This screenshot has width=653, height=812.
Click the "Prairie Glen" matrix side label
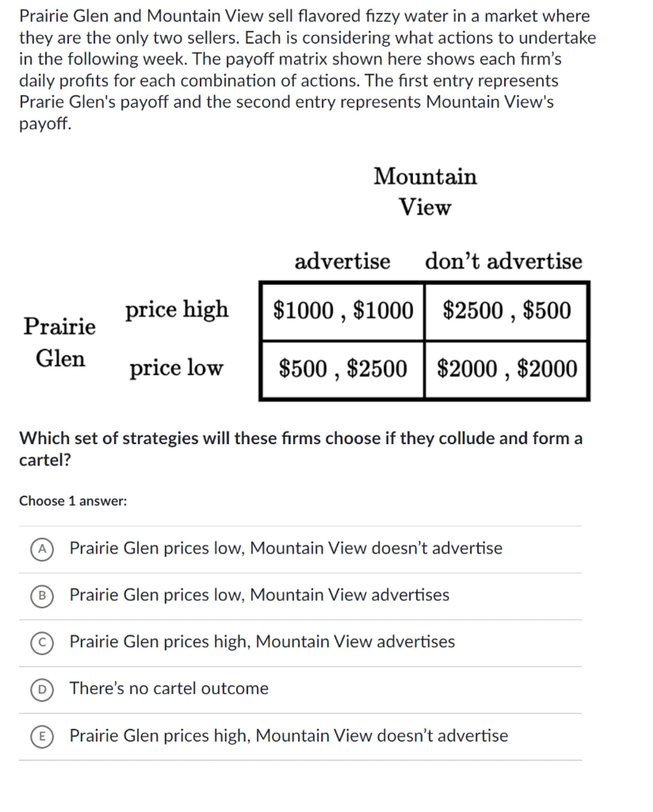click(x=60, y=342)
